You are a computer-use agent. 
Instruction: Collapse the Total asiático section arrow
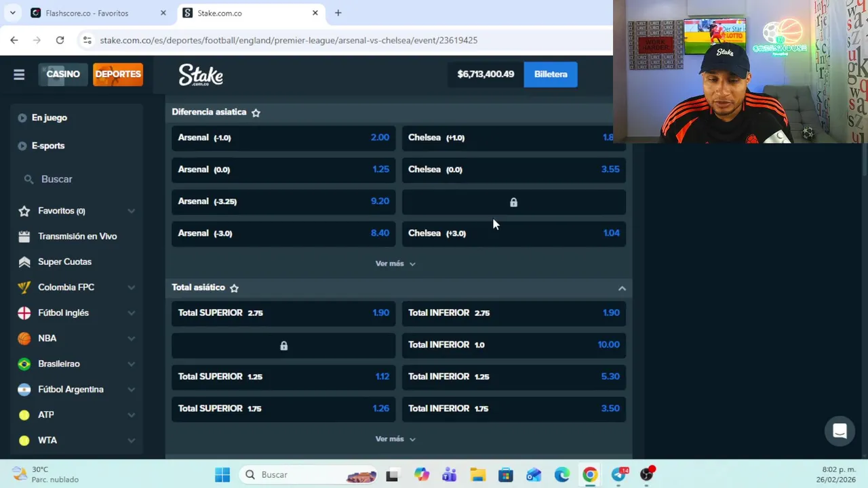tap(622, 288)
